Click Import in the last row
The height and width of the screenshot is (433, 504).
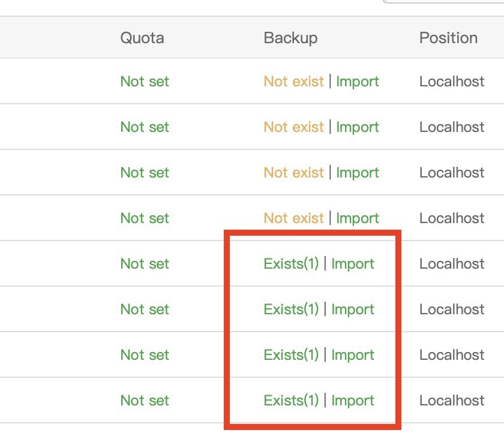(353, 401)
